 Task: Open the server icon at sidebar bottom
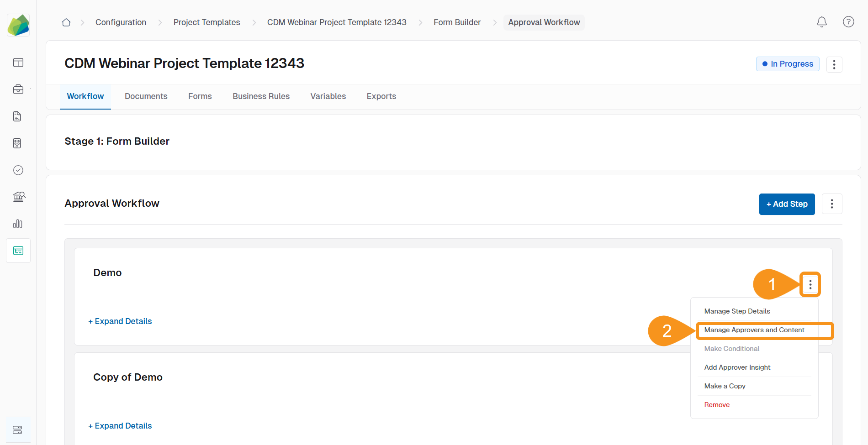click(x=17, y=429)
